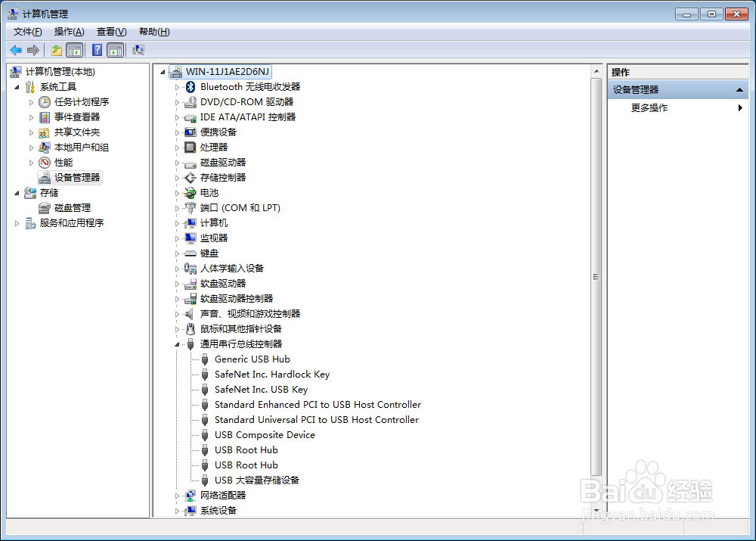
Task: Select 软盘驱动器 category
Action: (x=223, y=283)
